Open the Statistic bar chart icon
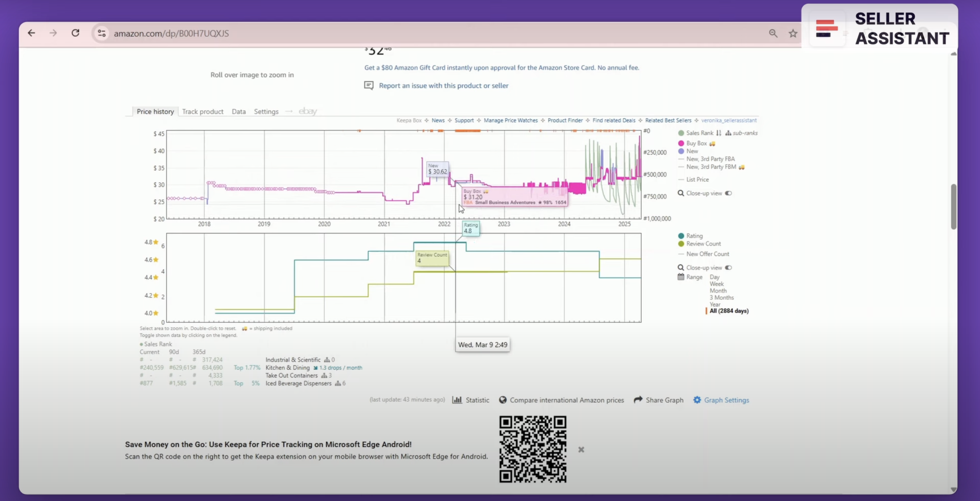This screenshot has height=501, width=980. coord(457,400)
